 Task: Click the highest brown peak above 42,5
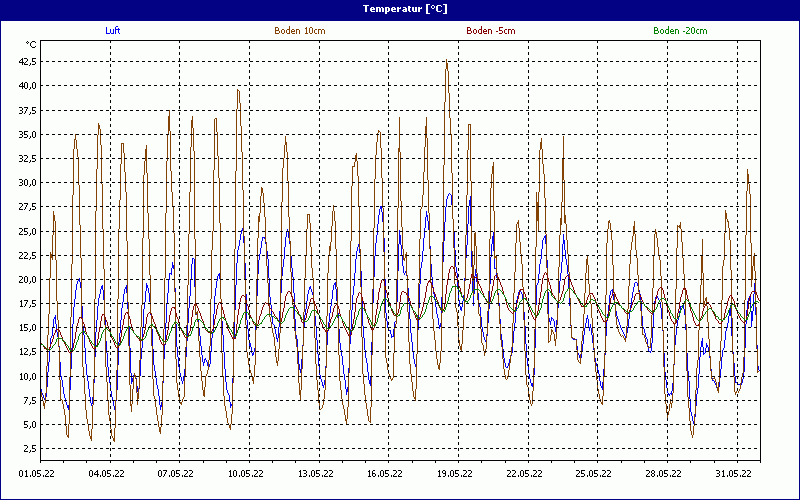(446, 61)
